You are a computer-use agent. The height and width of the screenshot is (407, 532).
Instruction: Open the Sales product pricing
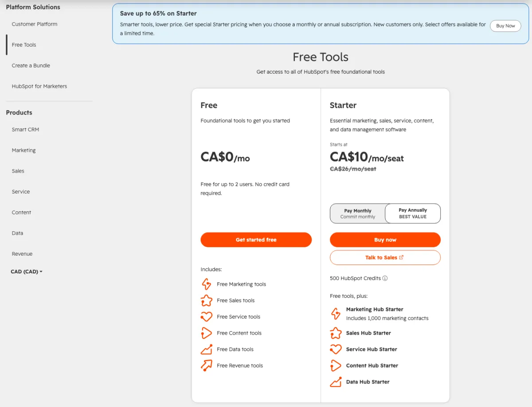(x=18, y=171)
